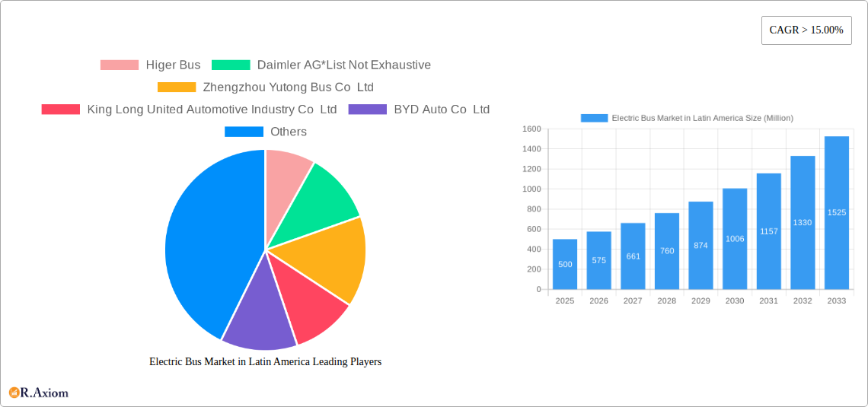Click the 2028 bar labeled 760

pyautogui.click(x=667, y=251)
